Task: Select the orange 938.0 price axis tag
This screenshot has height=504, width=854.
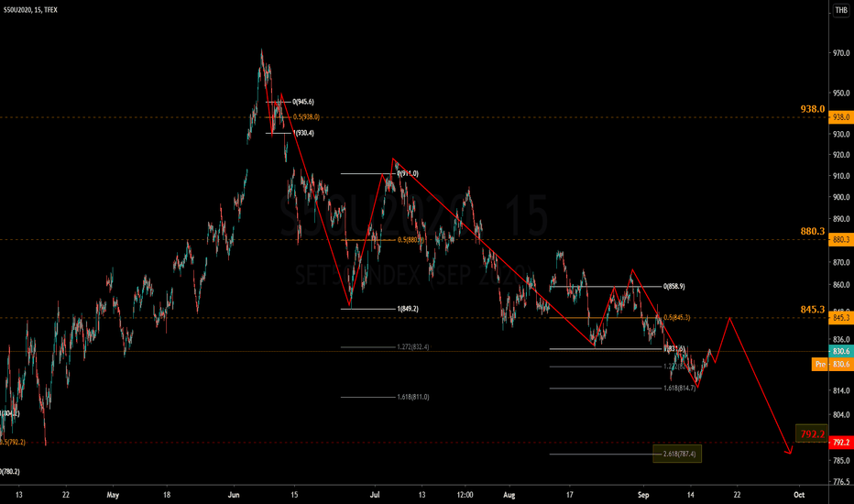Action: pos(841,117)
